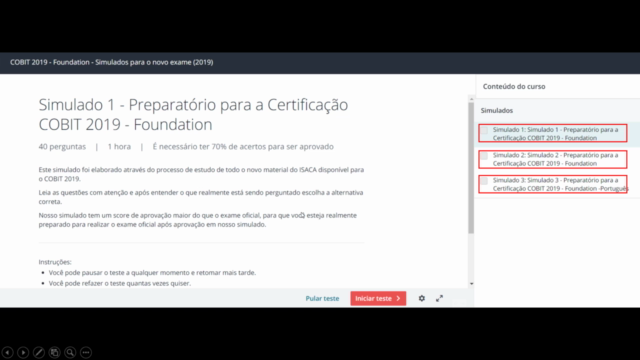Click the course title COBIT 2019 - Foundation header

point(111,62)
